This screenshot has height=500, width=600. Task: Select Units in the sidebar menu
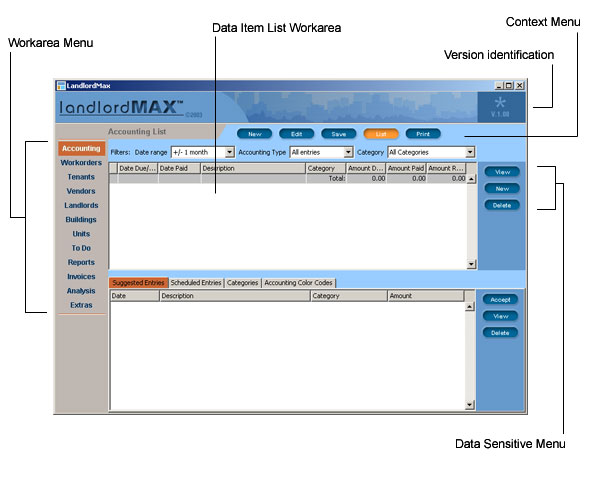pos(81,234)
